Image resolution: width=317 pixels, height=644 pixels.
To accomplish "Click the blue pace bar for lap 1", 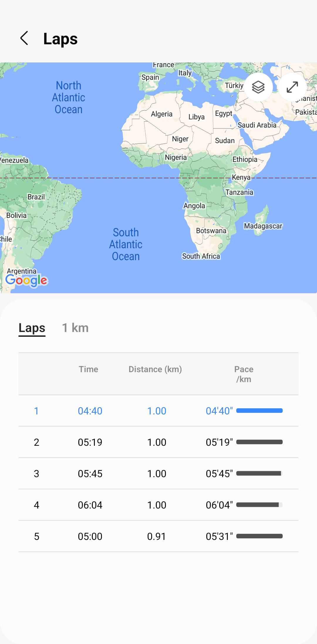I will pos(259,411).
